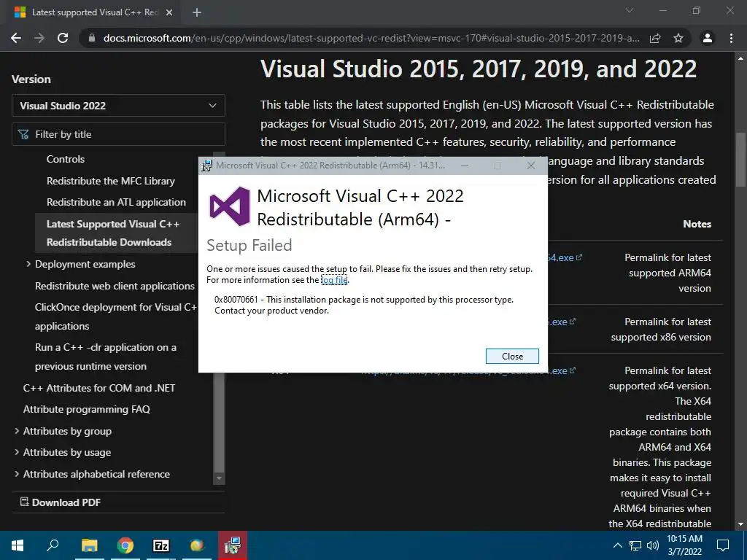Open File Explorer from taskbar
The width and height of the screenshot is (747, 560).
tap(89, 545)
